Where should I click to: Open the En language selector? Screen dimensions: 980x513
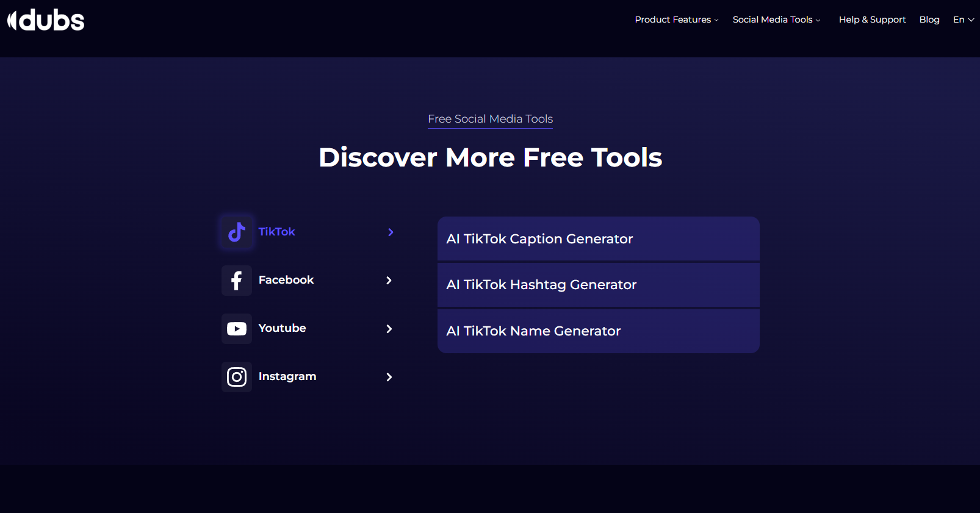pyautogui.click(x=964, y=20)
